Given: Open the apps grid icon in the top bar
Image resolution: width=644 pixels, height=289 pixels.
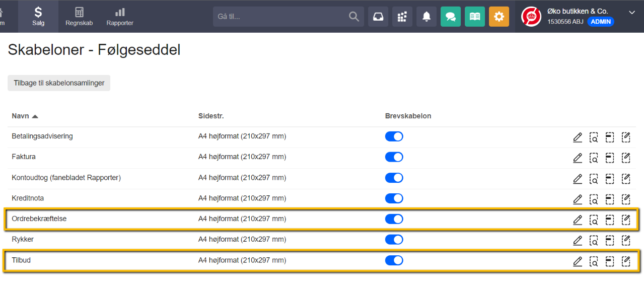Looking at the screenshot, I should pos(402,17).
